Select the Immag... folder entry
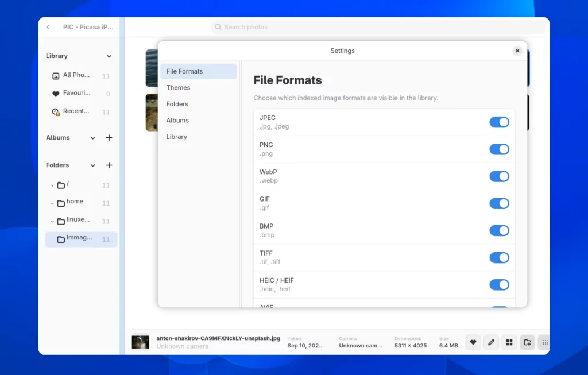This screenshot has width=588, height=375. [81, 239]
